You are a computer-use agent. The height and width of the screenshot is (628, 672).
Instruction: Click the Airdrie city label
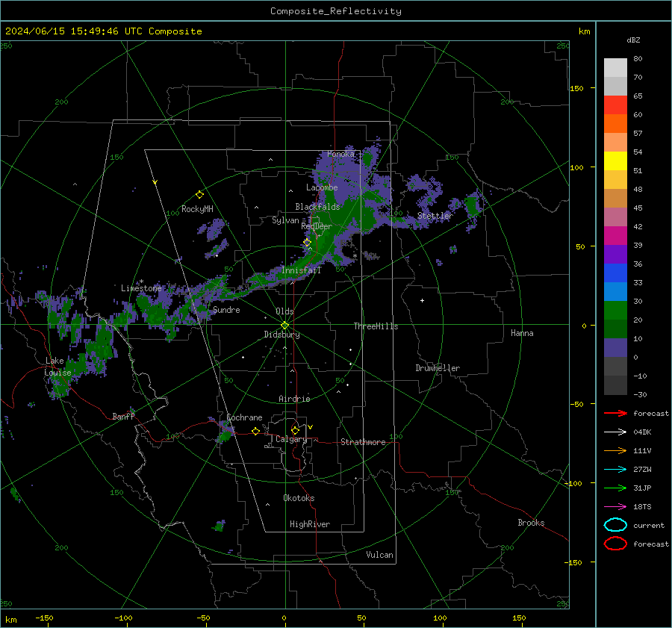click(x=294, y=399)
